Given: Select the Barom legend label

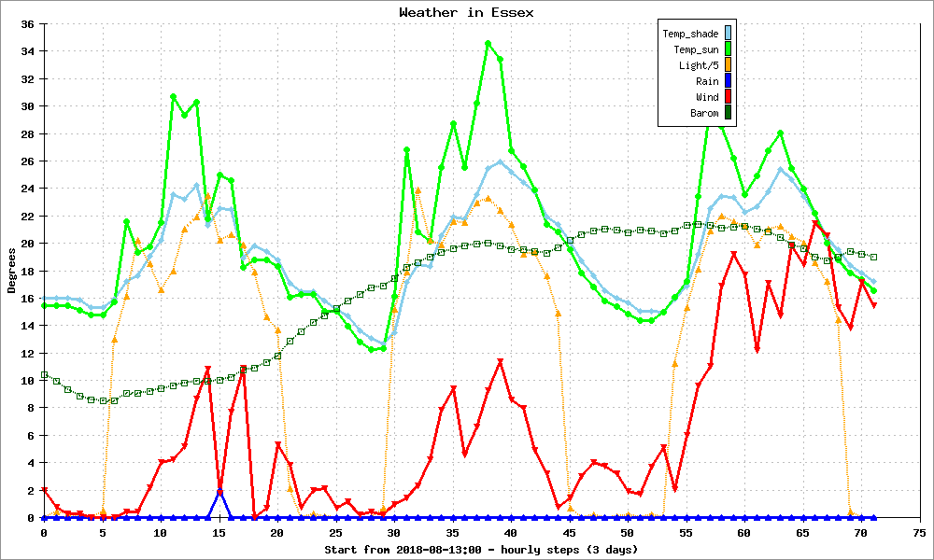Looking at the screenshot, I should pos(704,113).
